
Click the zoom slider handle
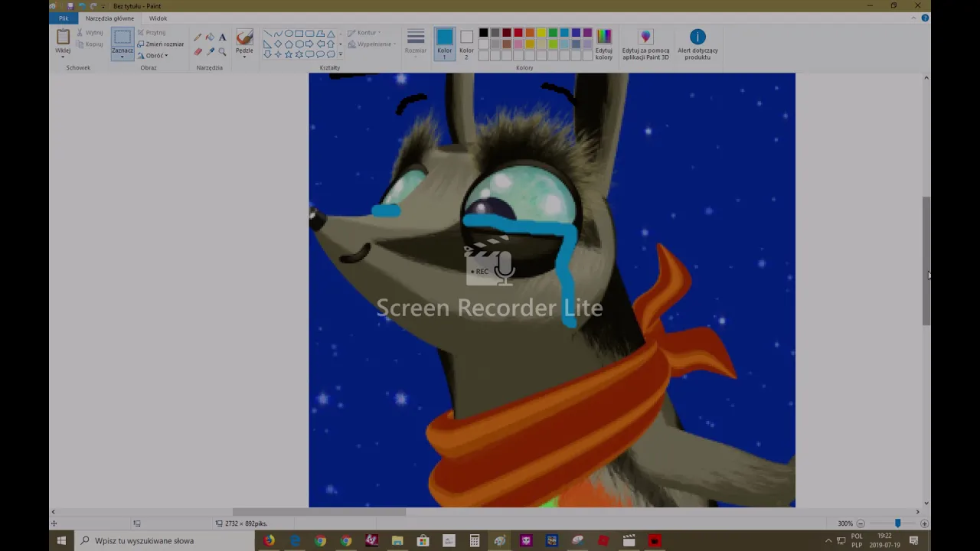897,523
